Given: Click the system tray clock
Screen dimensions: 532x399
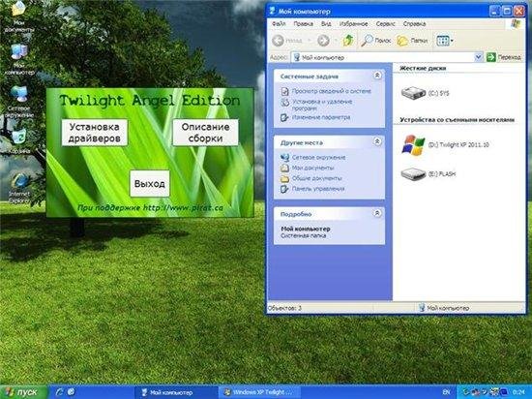Looking at the screenshot, I should pos(518,392).
